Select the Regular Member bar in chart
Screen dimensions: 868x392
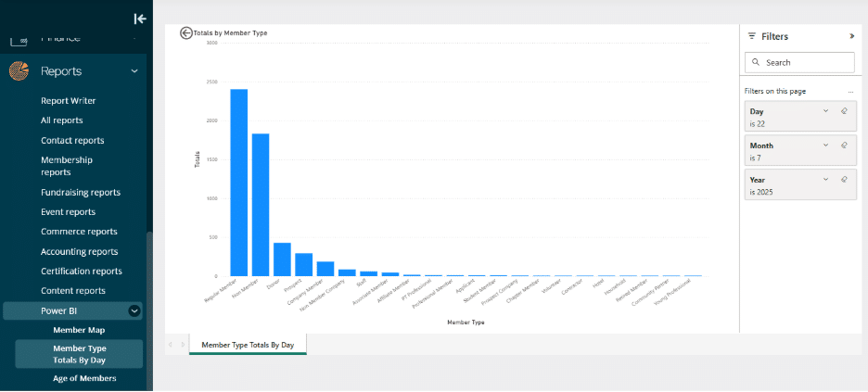click(238, 185)
